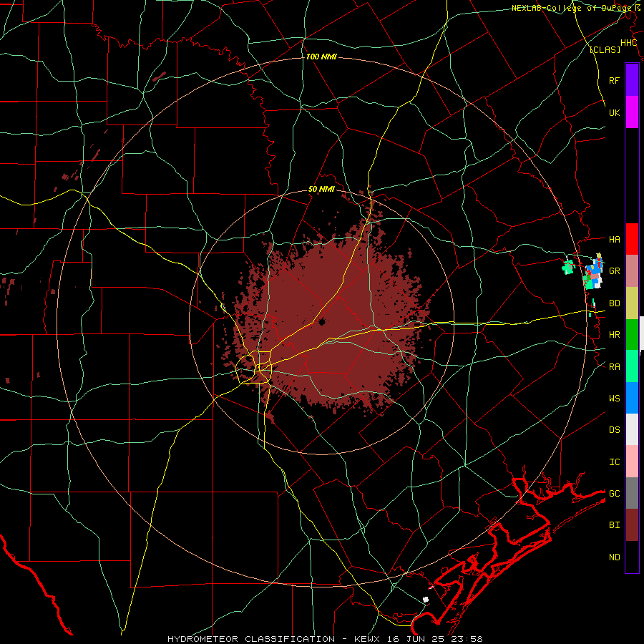Click the dark green HR legend swatch

click(x=632, y=335)
